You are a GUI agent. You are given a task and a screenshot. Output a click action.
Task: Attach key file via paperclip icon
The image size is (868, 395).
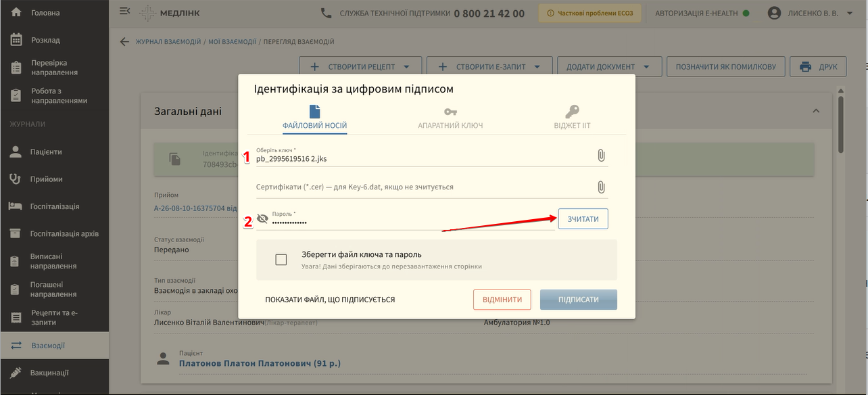click(601, 156)
